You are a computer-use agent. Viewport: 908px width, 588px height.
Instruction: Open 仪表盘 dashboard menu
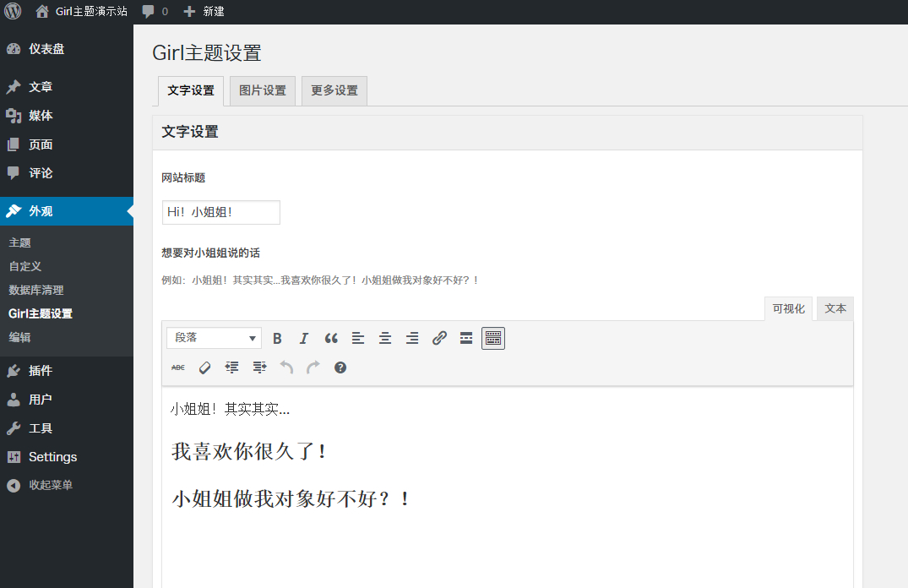click(67, 49)
